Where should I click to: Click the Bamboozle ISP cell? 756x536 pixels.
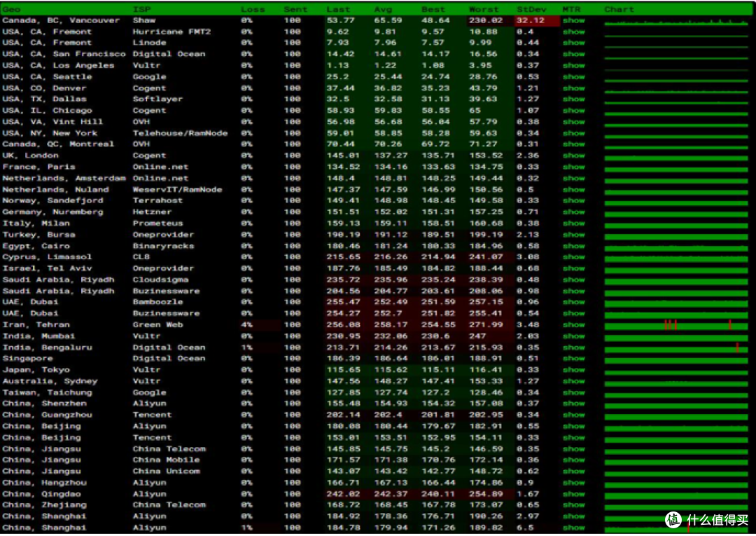click(158, 302)
